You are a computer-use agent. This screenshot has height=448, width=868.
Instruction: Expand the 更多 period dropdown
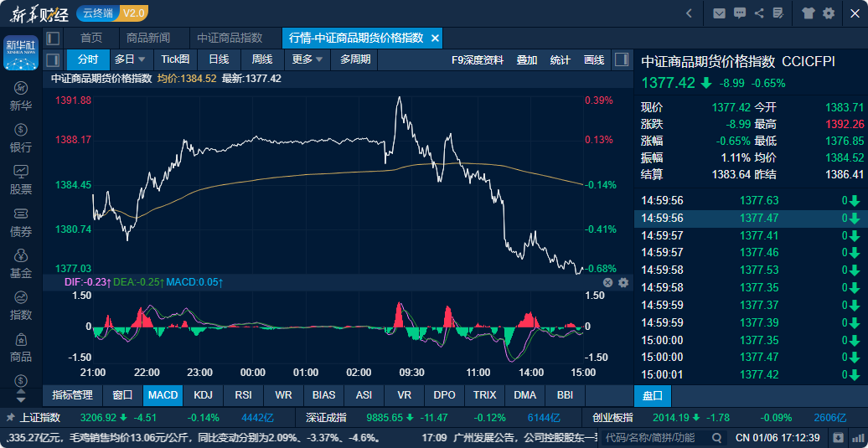[307, 59]
